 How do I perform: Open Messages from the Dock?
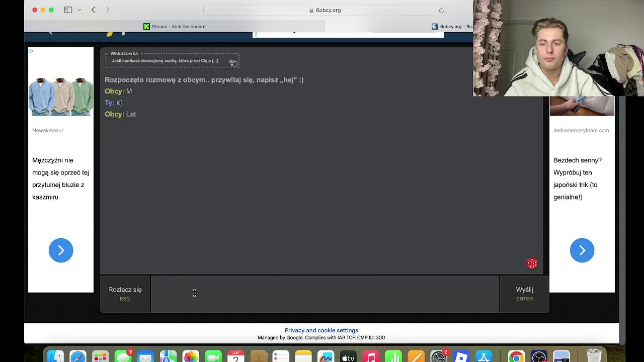pos(123,356)
